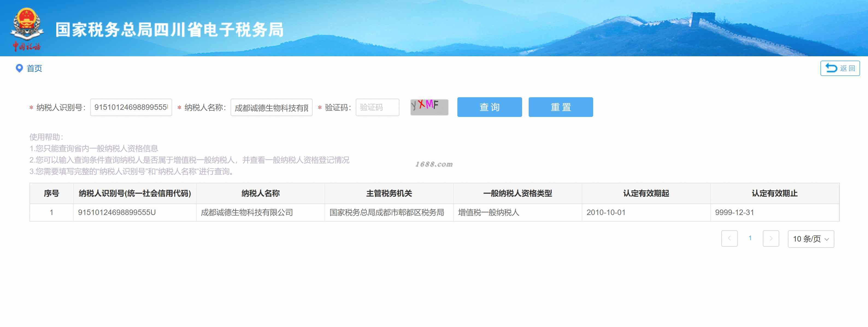The width and height of the screenshot is (868, 327).
Task: Click the taxpayer ID cell 91510124698899555U
Action: pos(117,213)
